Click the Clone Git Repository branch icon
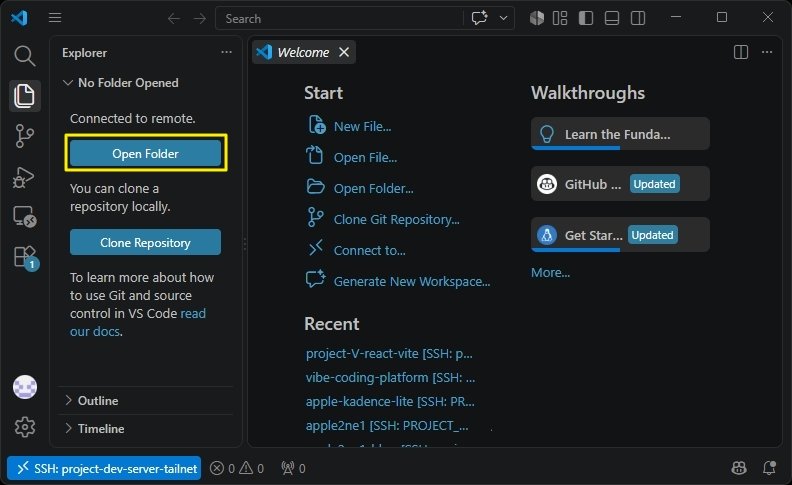 (x=315, y=217)
